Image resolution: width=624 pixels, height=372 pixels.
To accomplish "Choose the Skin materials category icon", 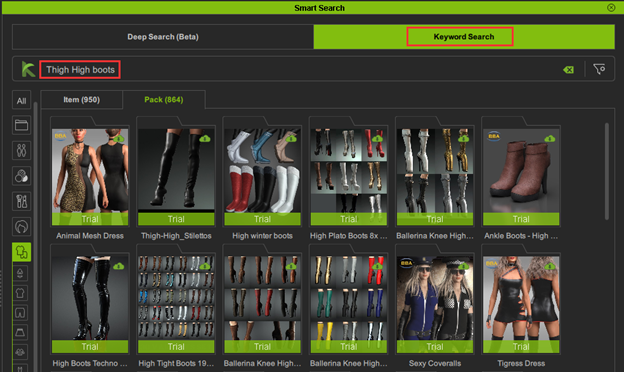I will (21, 176).
